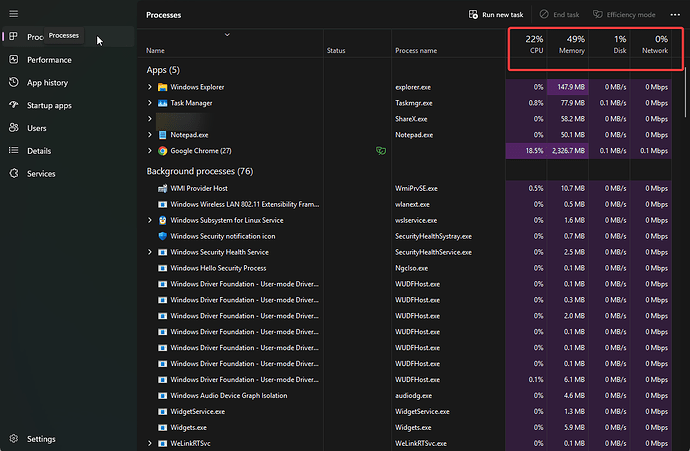Expand Windows Security Health Service

click(x=150, y=252)
